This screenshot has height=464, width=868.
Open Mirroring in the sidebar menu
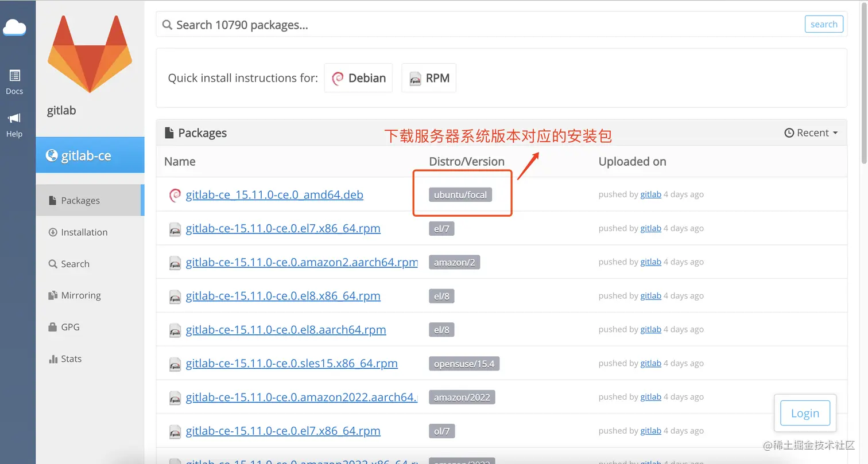(x=73, y=295)
